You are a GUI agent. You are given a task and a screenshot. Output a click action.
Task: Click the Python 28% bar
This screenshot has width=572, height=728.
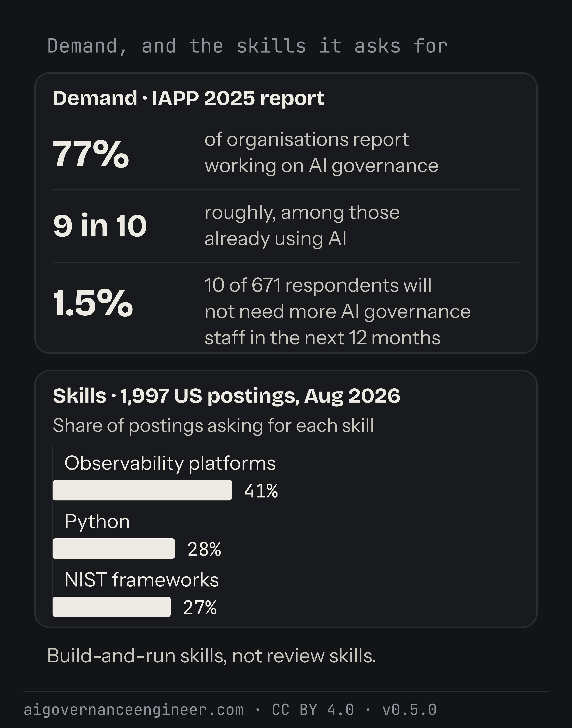point(114,549)
